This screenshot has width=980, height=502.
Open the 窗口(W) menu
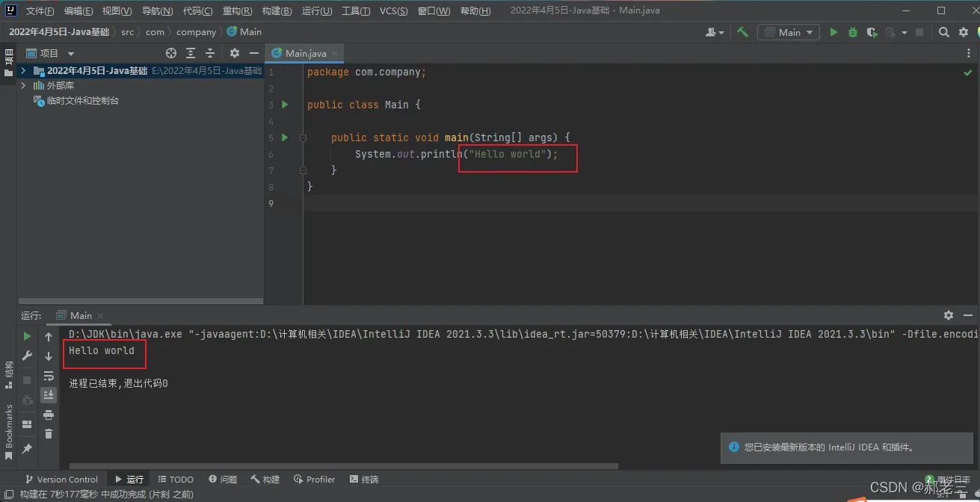pyautogui.click(x=434, y=10)
